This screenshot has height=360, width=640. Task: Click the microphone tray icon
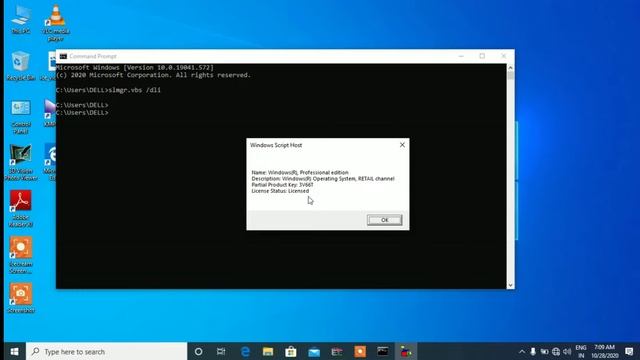click(533, 351)
